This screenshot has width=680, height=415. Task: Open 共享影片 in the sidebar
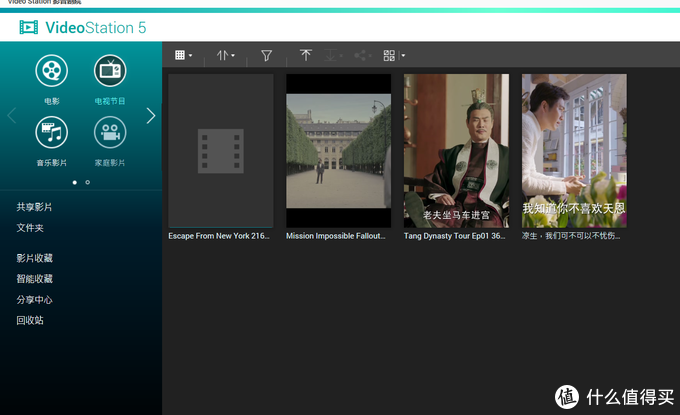(34, 207)
